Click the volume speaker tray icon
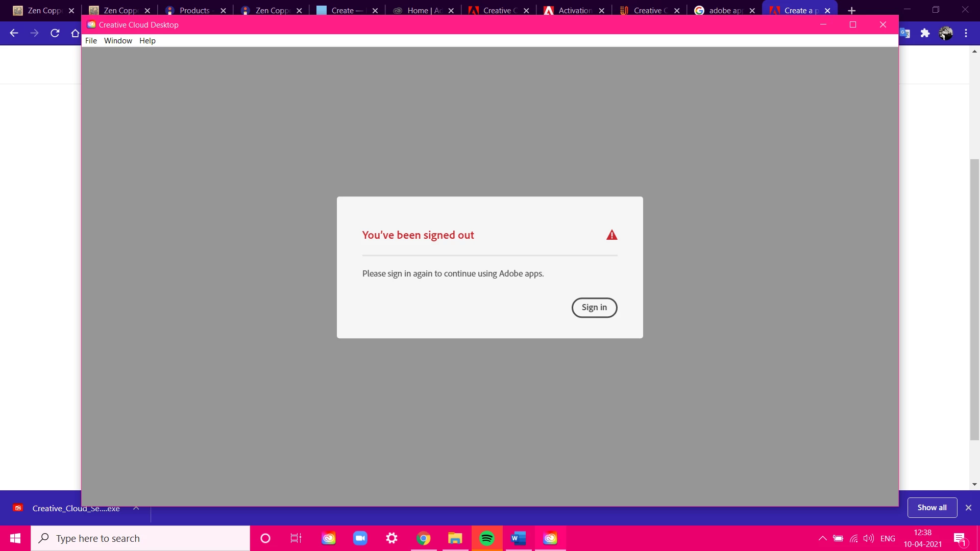This screenshot has width=980, height=551. [x=868, y=538]
